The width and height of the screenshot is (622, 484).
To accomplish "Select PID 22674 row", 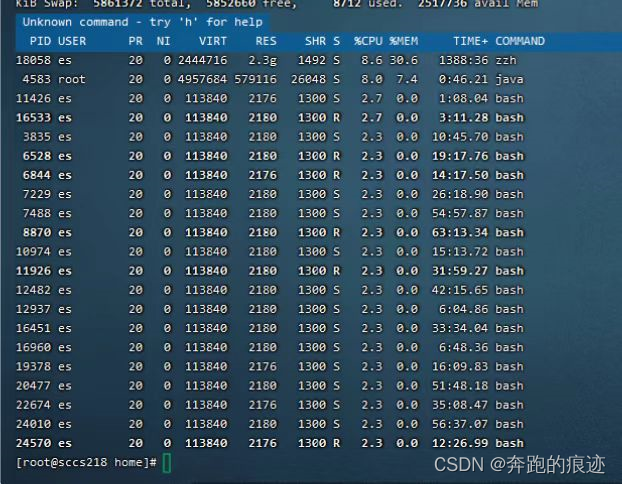I will (x=270, y=405).
